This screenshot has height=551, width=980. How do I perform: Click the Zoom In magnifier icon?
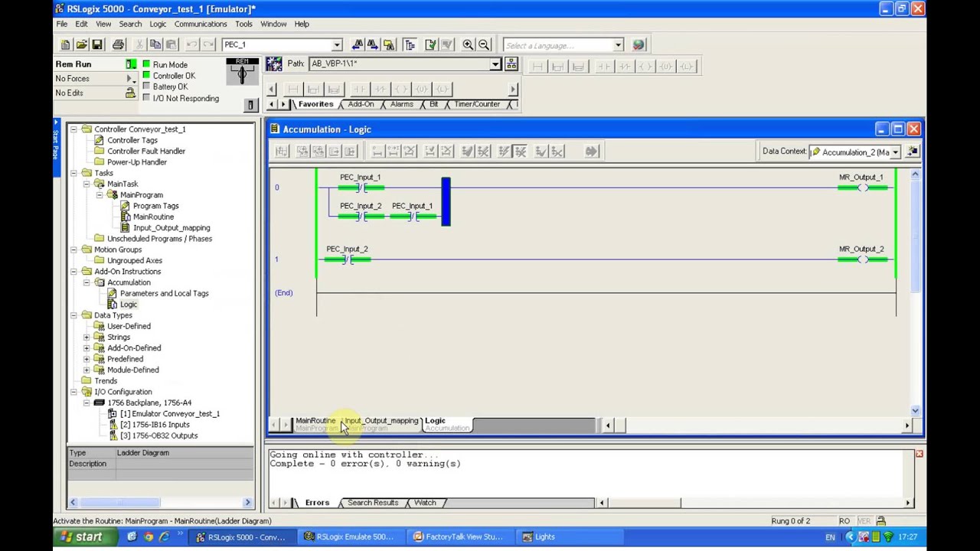point(468,45)
